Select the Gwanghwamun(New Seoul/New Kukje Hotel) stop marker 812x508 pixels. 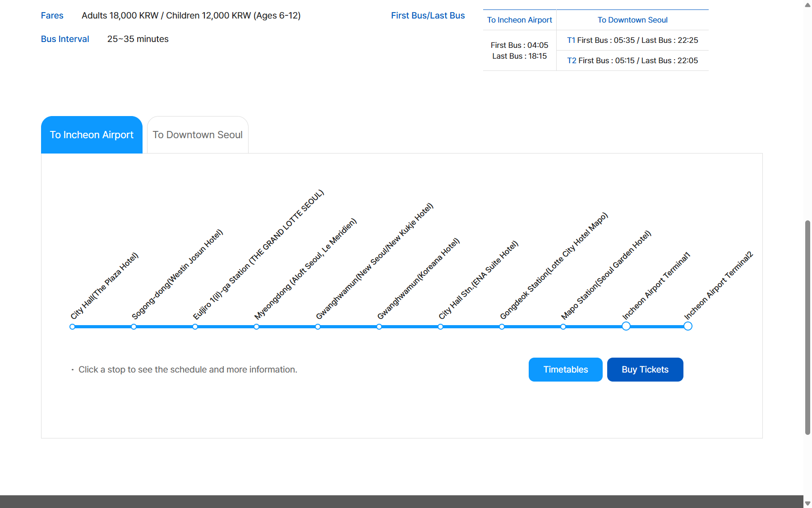coord(318,326)
